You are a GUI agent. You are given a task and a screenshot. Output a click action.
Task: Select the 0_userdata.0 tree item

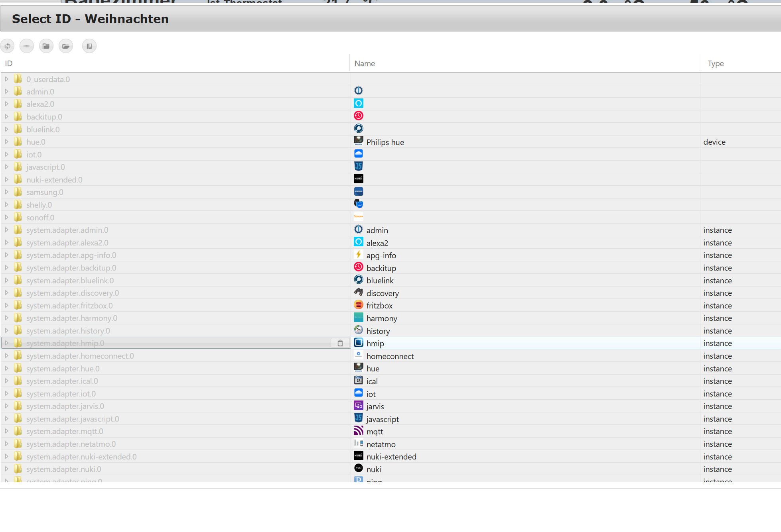tap(48, 79)
